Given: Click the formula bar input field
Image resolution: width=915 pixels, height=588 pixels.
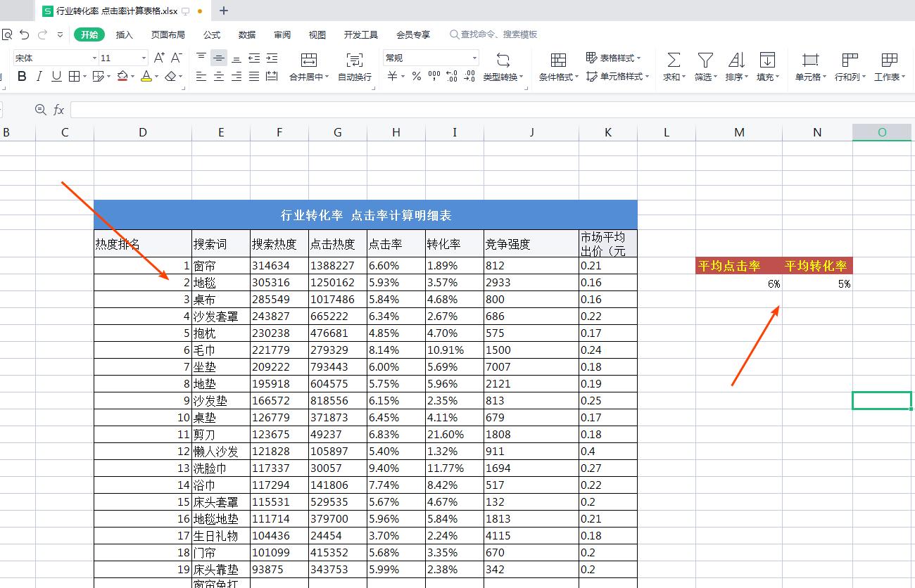Looking at the screenshot, I should click(282, 109).
